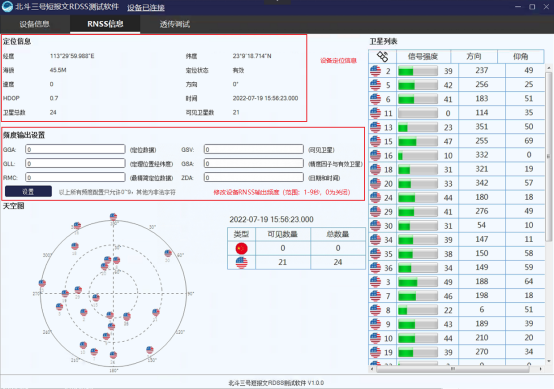Click the satellite icon column header
The width and height of the screenshot is (554, 389).
[x=382, y=56]
